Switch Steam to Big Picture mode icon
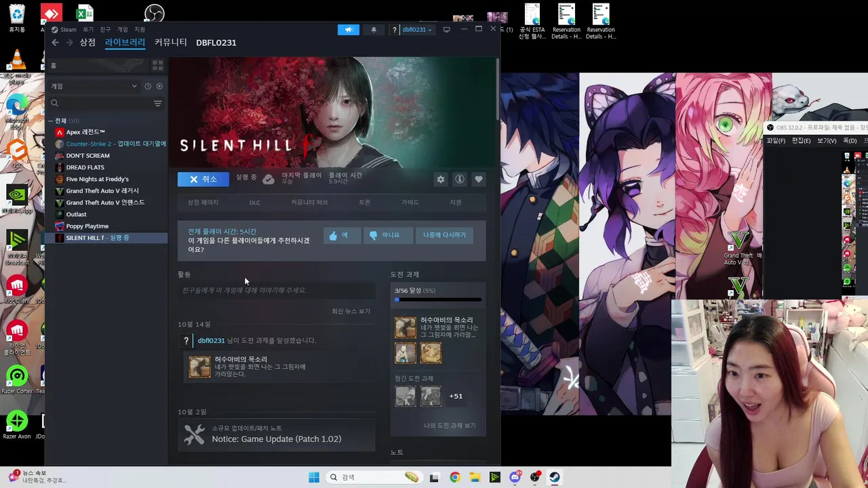The width and height of the screenshot is (868, 488). click(446, 30)
